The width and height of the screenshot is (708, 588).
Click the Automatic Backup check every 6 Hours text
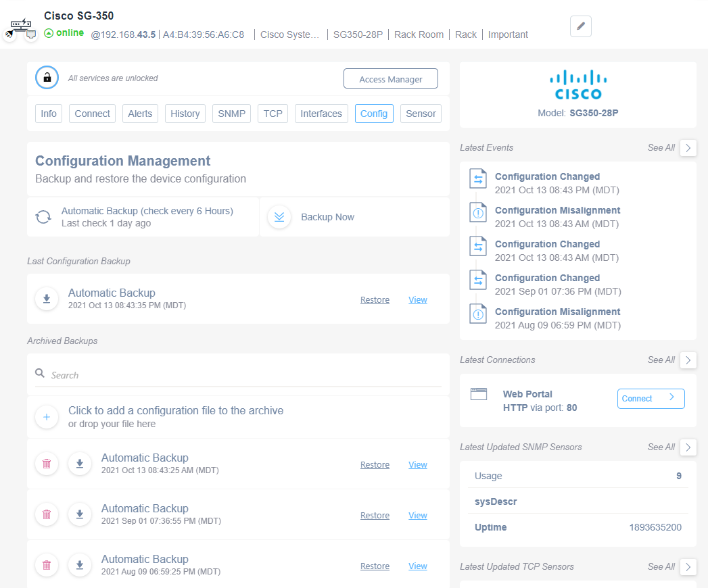point(147,211)
